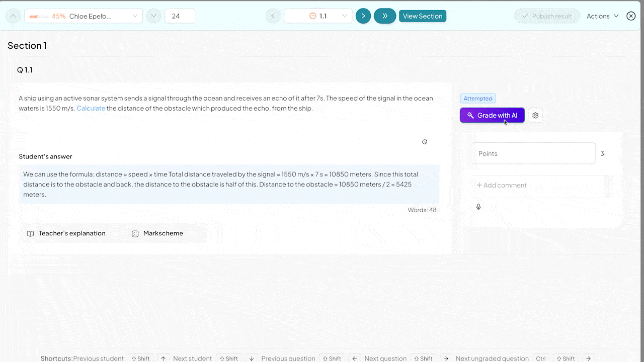Click the Add comment field
Viewport: 644px width, 362px height.
click(540, 185)
